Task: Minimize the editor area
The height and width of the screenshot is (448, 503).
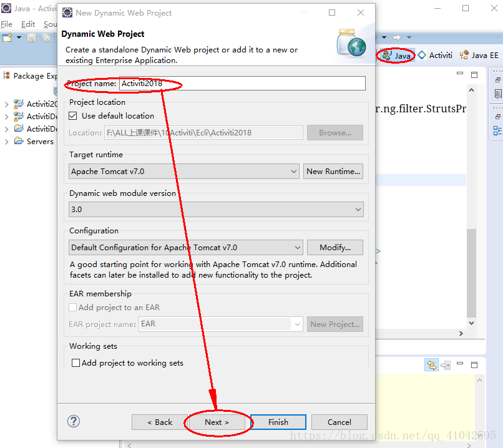Action: (x=460, y=74)
